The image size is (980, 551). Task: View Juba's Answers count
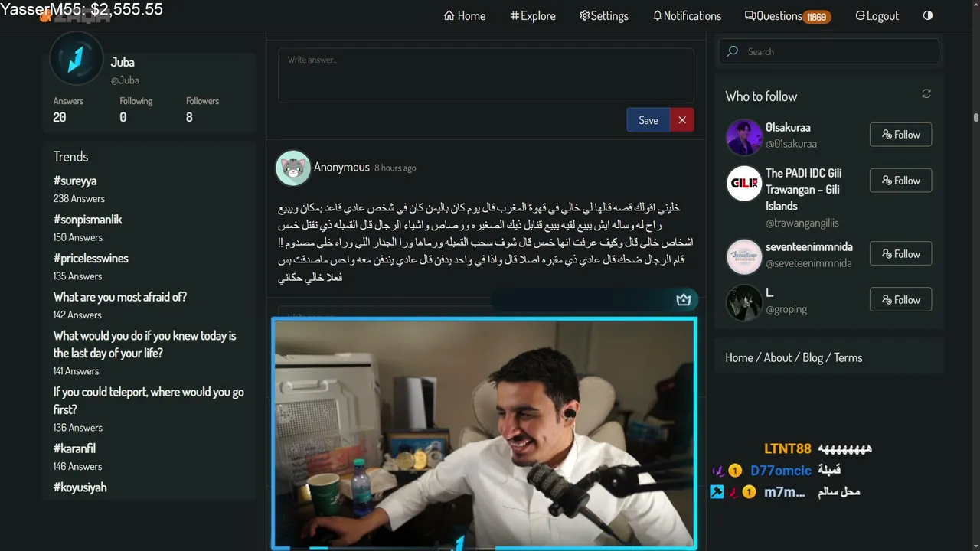point(68,109)
